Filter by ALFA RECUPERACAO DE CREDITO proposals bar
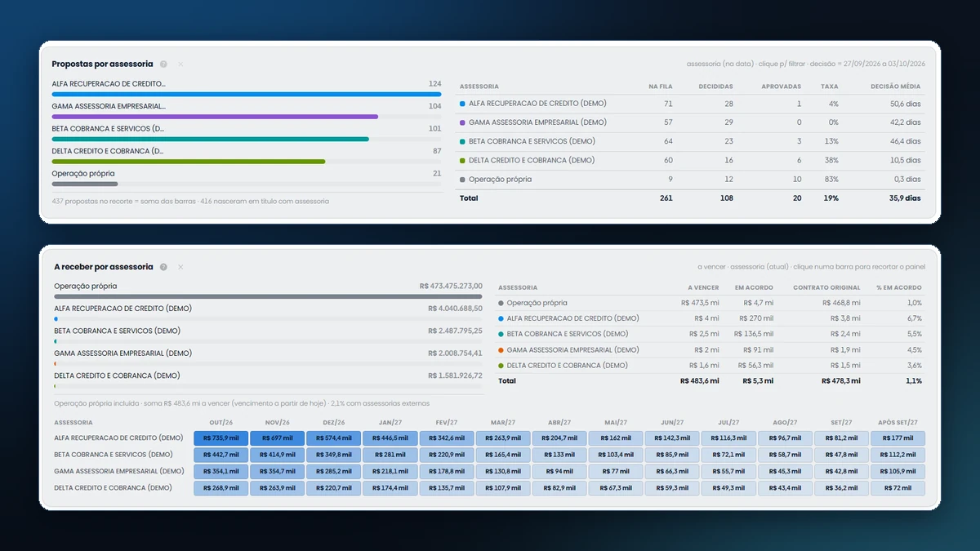Image resolution: width=980 pixels, height=551 pixels. click(247, 88)
